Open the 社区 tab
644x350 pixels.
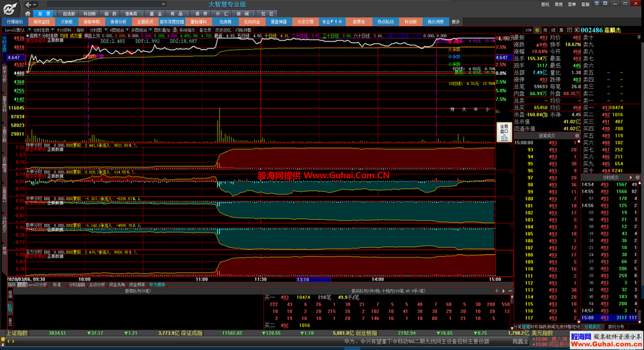[267, 13]
